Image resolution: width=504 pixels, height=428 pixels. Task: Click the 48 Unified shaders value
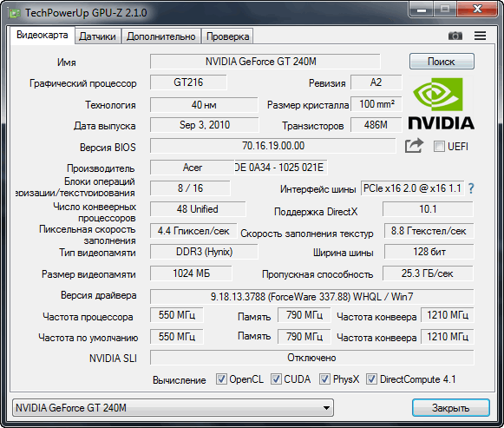pyautogui.click(x=198, y=209)
